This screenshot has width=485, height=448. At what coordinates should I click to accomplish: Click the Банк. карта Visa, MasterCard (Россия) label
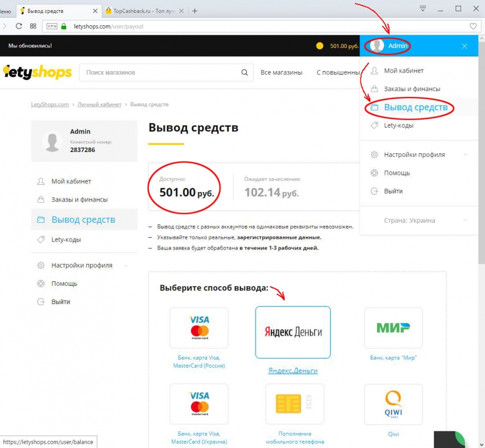pos(199,362)
